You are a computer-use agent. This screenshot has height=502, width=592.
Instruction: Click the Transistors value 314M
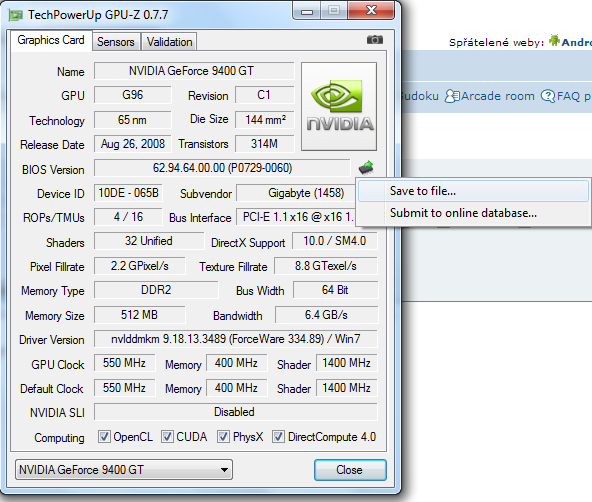(x=264, y=144)
